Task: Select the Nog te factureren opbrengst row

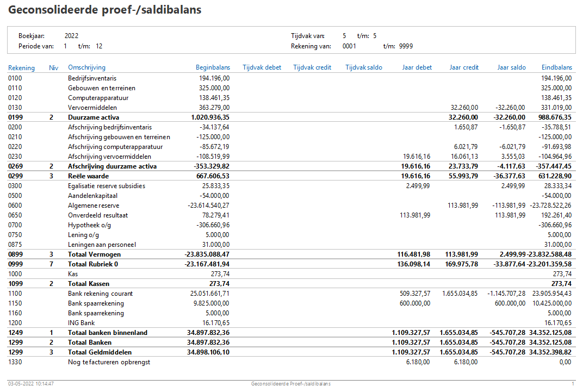Action: click(x=291, y=362)
